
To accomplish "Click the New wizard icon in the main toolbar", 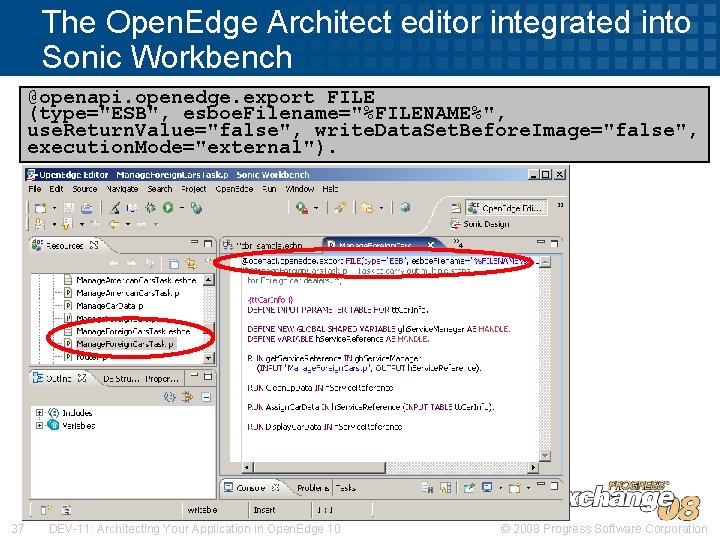I will [40, 208].
